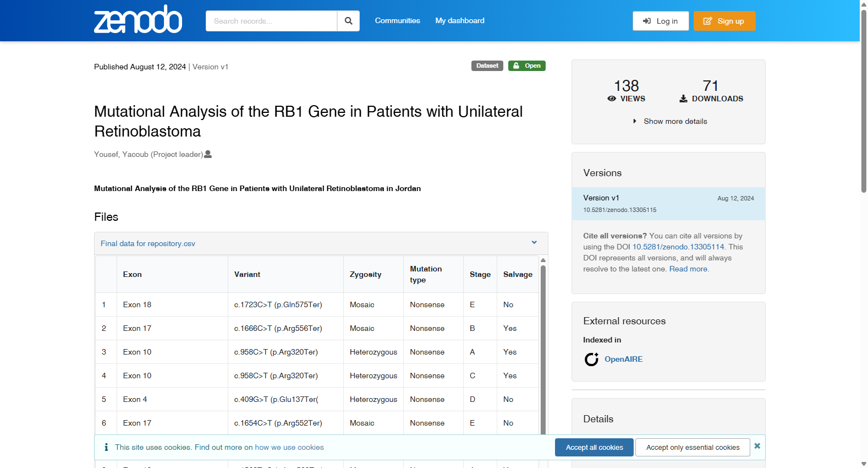Click the 71 downloads count

[x=711, y=86]
